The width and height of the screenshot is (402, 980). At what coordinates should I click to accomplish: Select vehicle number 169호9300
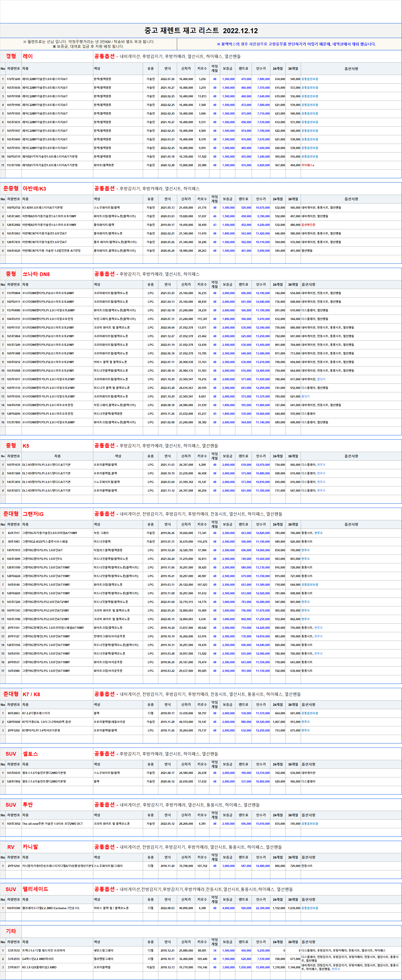pyautogui.click(x=13, y=909)
